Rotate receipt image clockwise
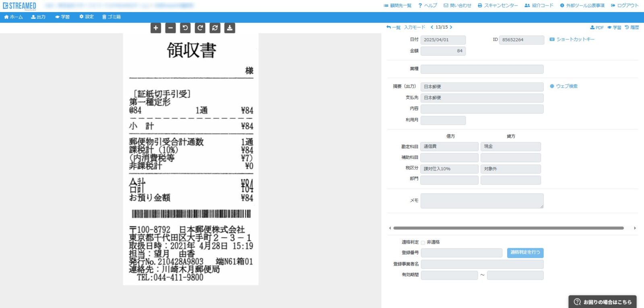The width and height of the screenshot is (644, 308). pos(200,28)
